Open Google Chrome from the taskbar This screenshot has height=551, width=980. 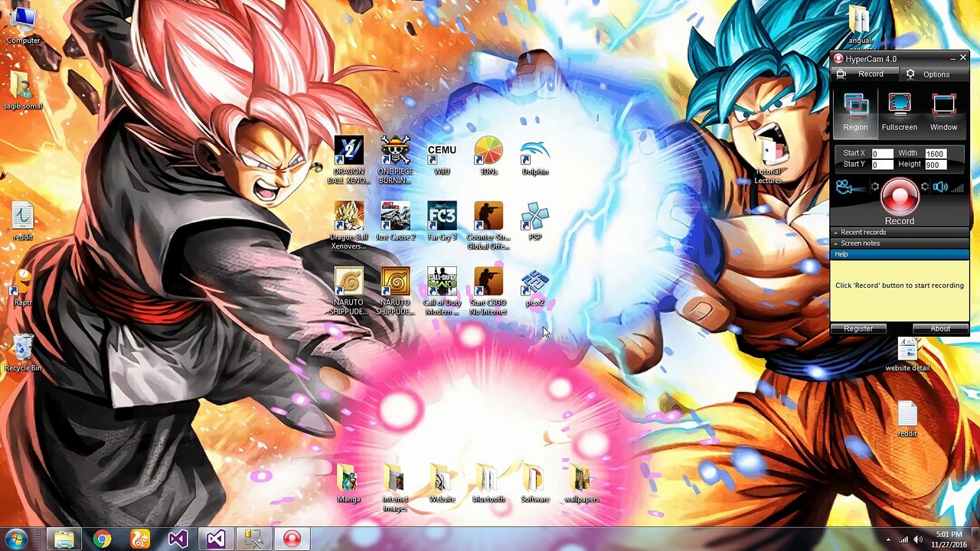102,539
